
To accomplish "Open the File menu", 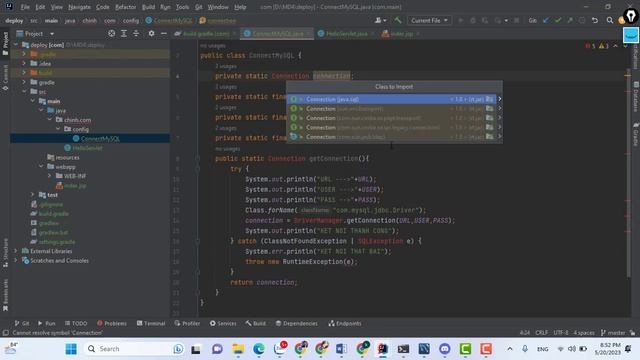I will pos(25,7).
